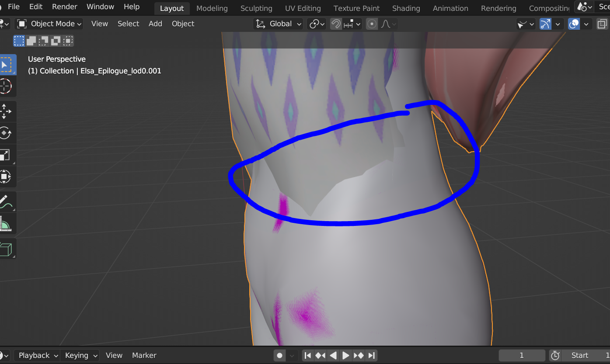Open the scene browse dropdown

pyautogui.click(x=584, y=7)
